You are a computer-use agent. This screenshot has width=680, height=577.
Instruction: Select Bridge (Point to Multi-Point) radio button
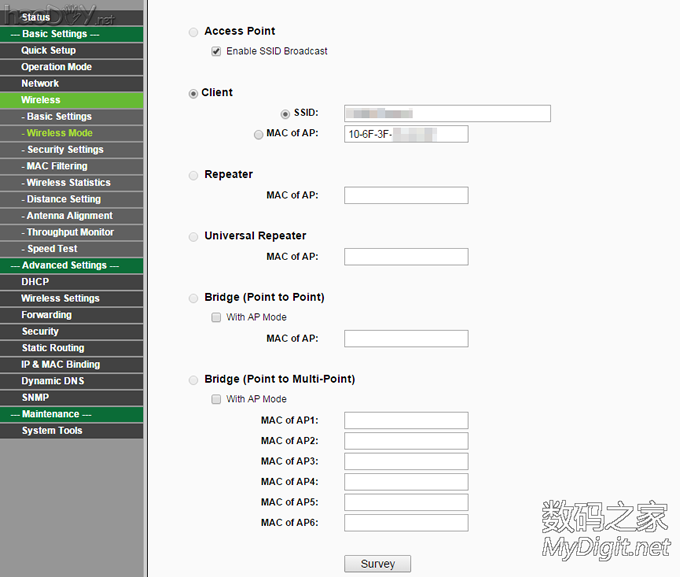(193, 380)
